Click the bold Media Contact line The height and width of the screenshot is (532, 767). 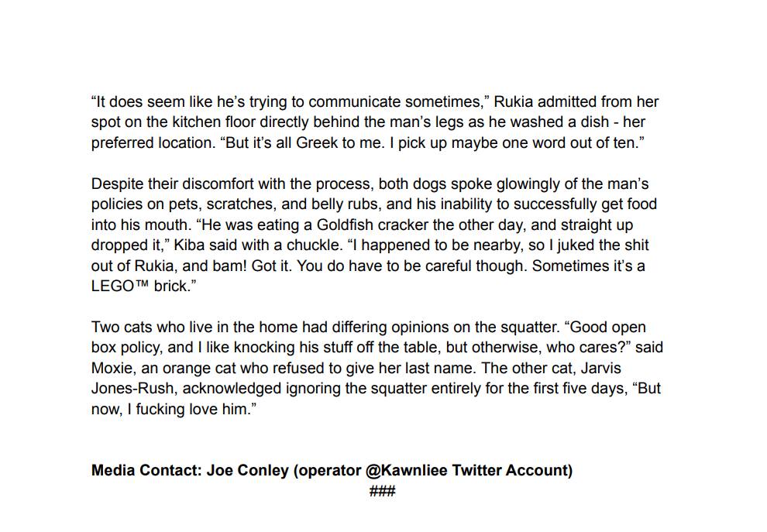[x=332, y=470]
